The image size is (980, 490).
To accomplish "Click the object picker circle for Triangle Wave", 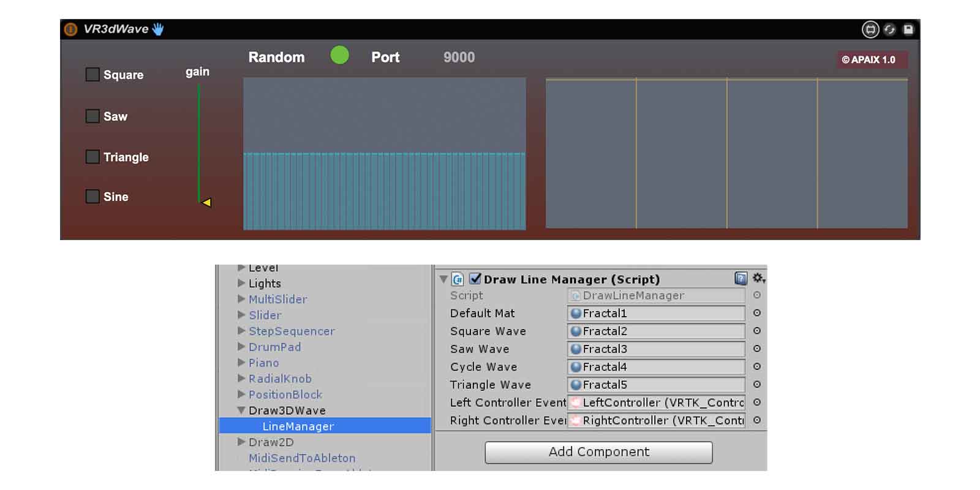I will pos(757,384).
